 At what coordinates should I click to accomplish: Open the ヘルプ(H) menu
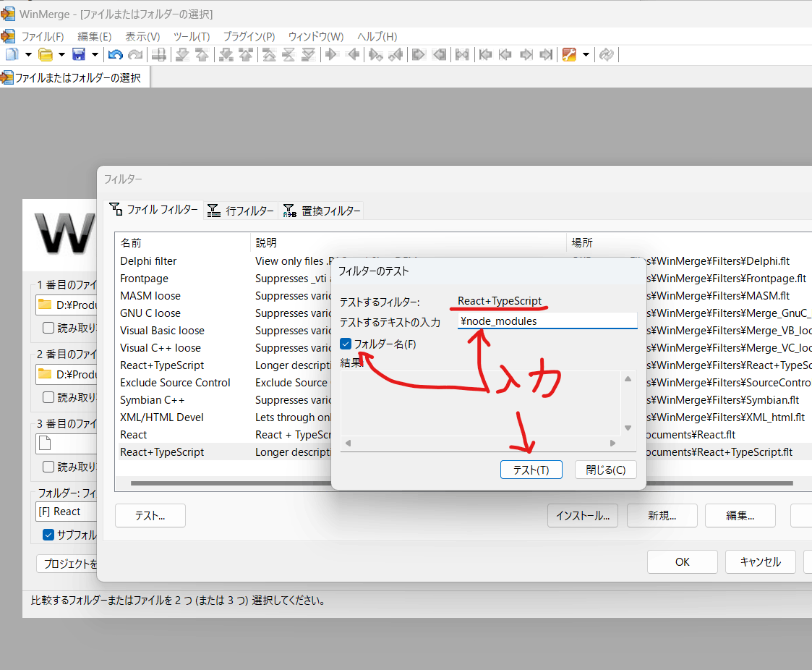point(377,37)
